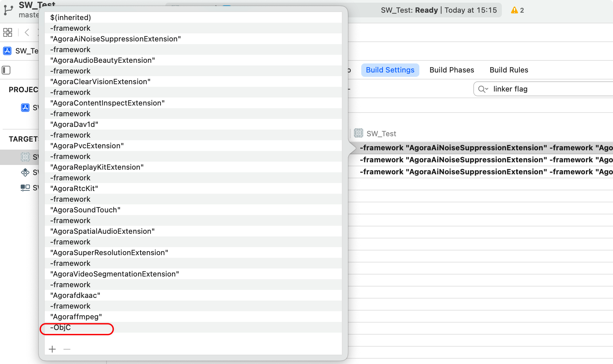Image resolution: width=613 pixels, height=364 pixels.
Task: Remove the selected flag with minus
Action: pyautogui.click(x=67, y=349)
